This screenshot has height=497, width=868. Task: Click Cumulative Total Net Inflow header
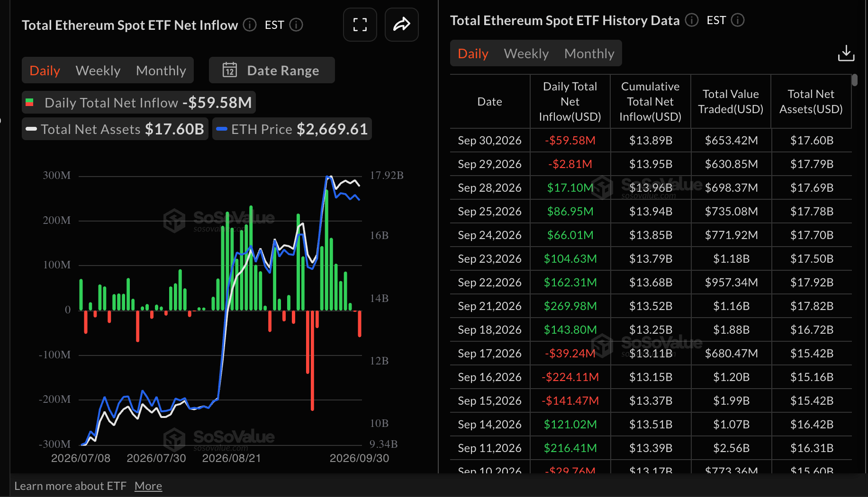pyautogui.click(x=651, y=101)
